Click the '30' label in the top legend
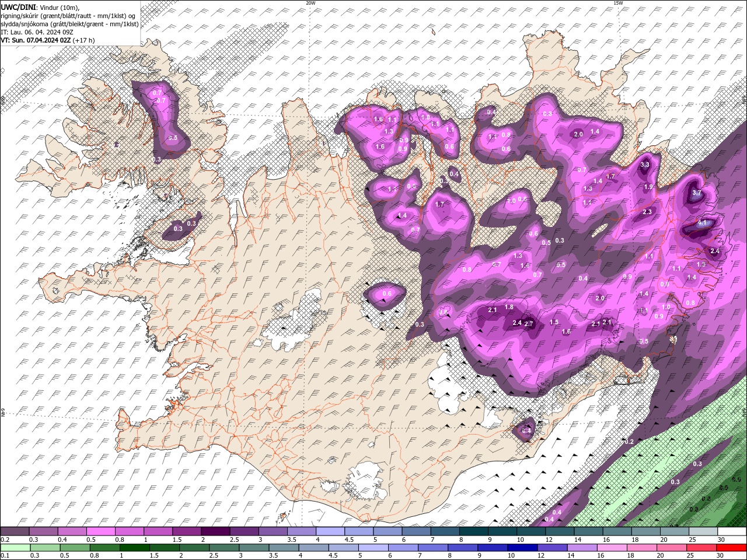The height and width of the screenshot is (560, 747). [720, 540]
